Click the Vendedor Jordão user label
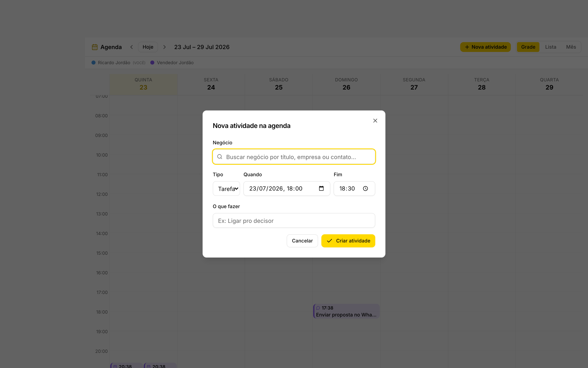Viewport: 588px width, 368px height. (x=175, y=63)
